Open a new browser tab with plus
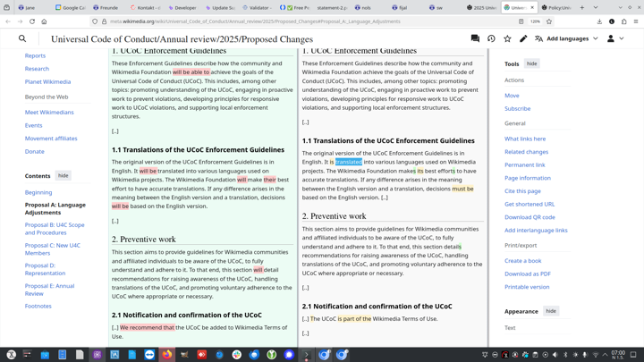This screenshot has width=644, height=362. [x=582, y=7]
